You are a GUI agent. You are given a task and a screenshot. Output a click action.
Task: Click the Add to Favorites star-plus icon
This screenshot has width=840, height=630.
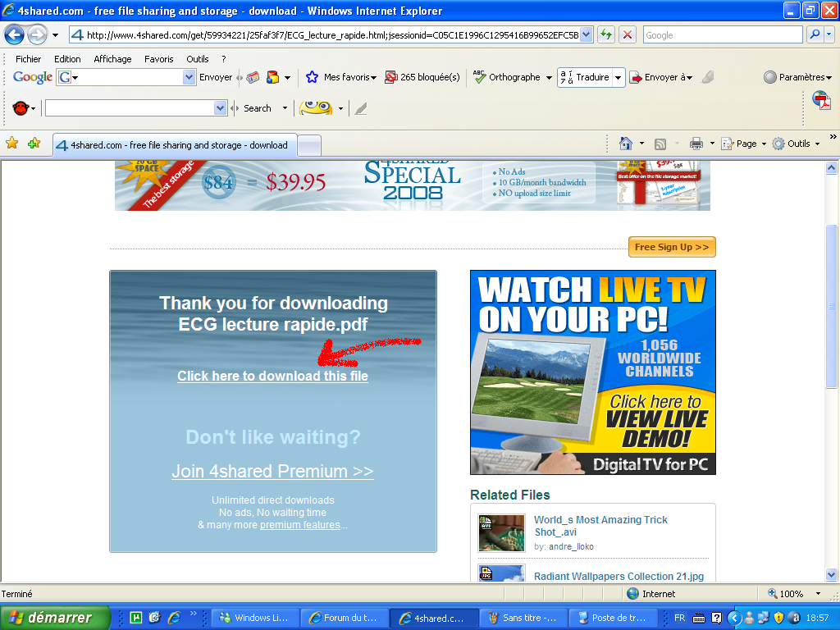click(34, 143)
